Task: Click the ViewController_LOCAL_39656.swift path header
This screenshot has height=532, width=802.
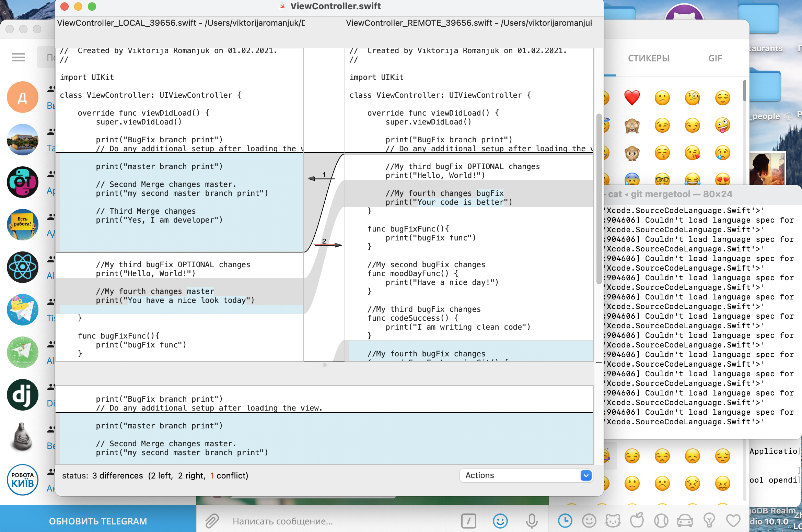Action: (181, 23)
